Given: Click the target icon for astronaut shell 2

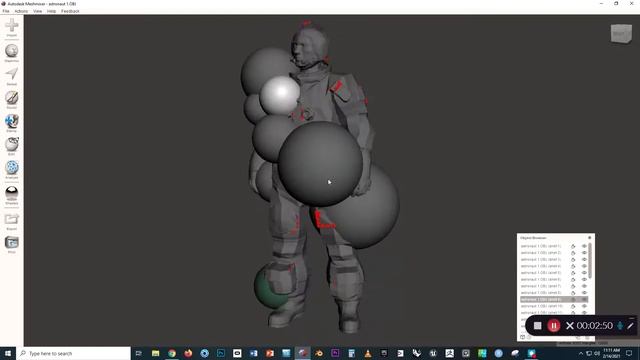Looking at the screenshot, I should [573, 253].
